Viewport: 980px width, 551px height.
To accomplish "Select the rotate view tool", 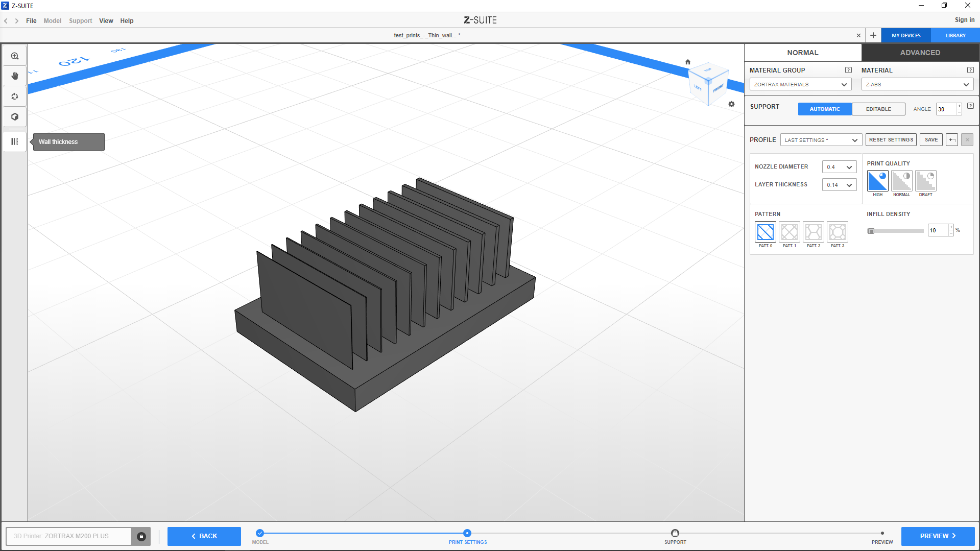I will pos(15,97).
